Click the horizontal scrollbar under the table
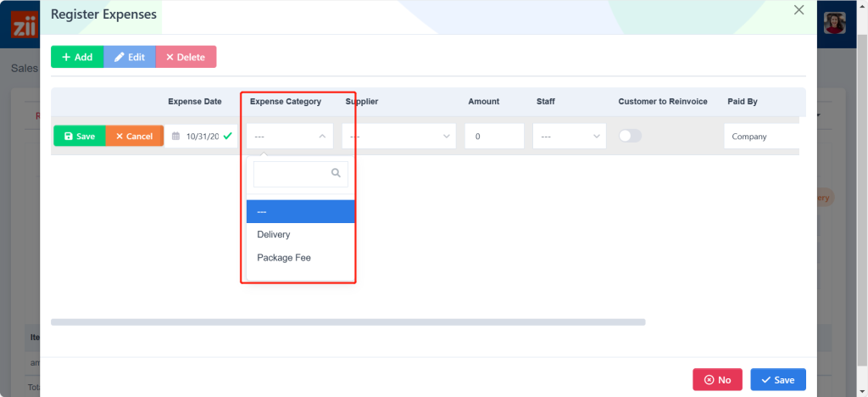Image resolution: width=868 pixels, height=397 pixels. (x=348, y=322)
